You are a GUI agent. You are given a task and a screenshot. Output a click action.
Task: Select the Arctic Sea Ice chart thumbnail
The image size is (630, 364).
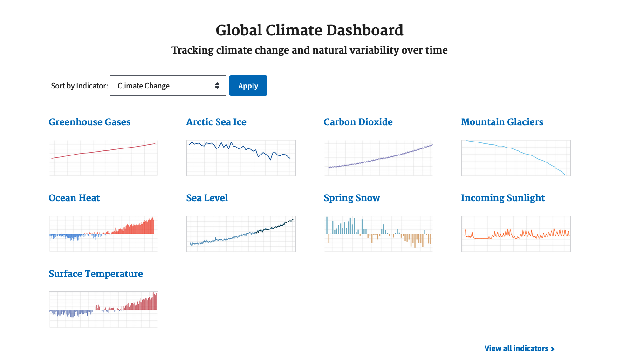tap(241, 158)
